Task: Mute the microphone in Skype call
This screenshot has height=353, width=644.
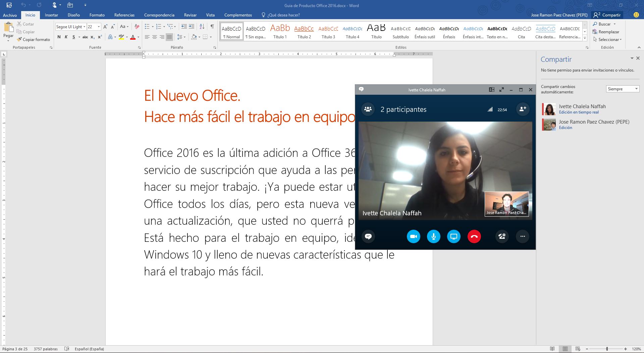Action: click(x=434, y=236)
